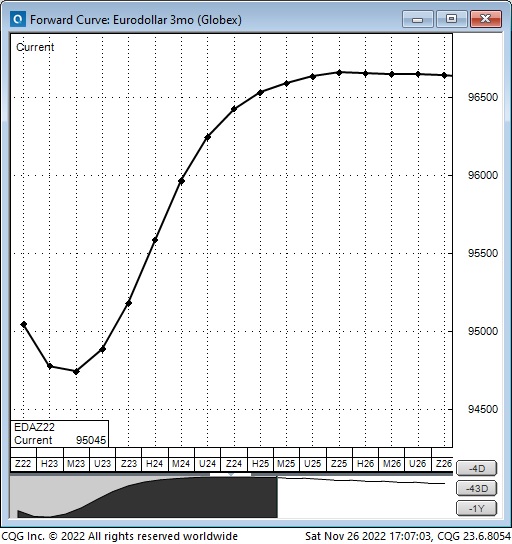Select the Z23 contract label

point(129,464)
